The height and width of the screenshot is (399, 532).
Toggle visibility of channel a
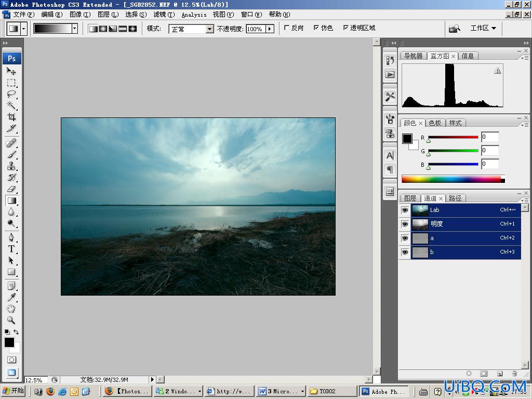405,238
